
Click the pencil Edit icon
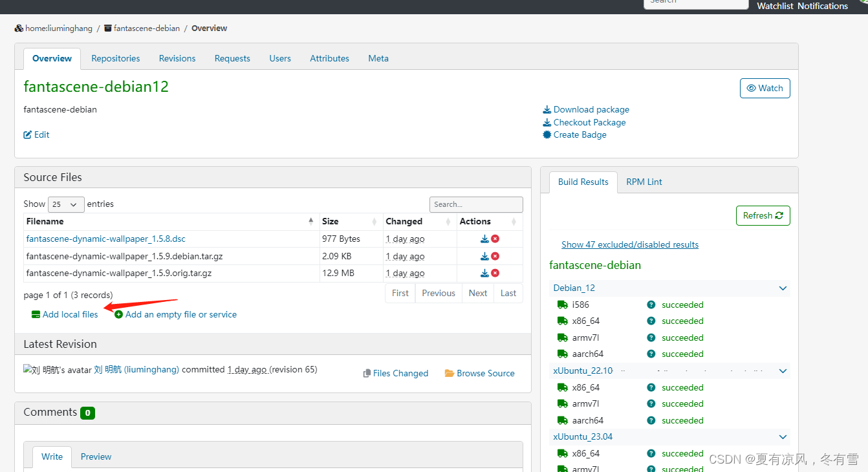28,134
